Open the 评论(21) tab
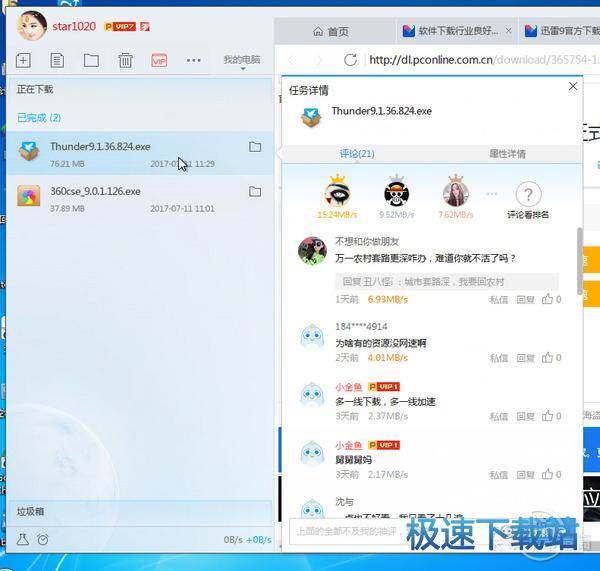 pos(357,153)
